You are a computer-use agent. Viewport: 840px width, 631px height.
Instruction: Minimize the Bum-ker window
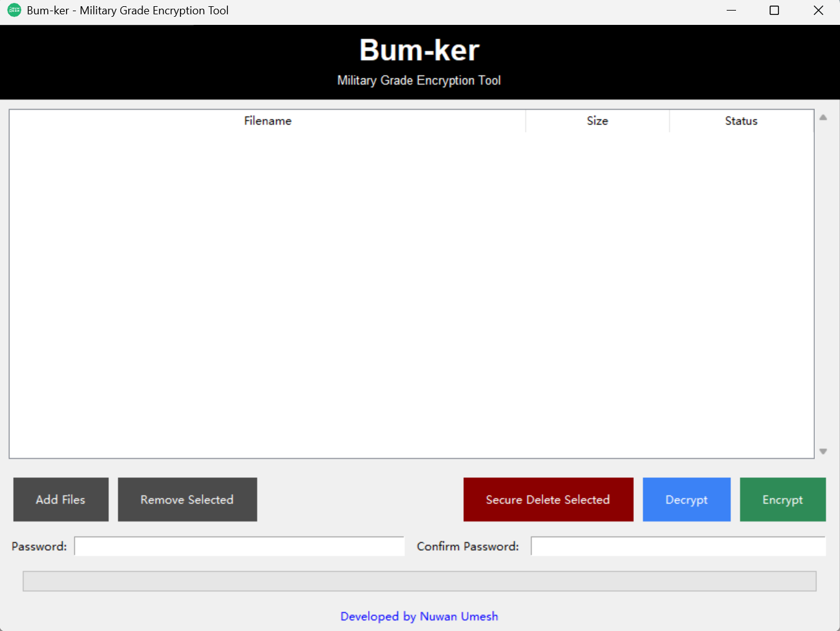pos(730,10)
